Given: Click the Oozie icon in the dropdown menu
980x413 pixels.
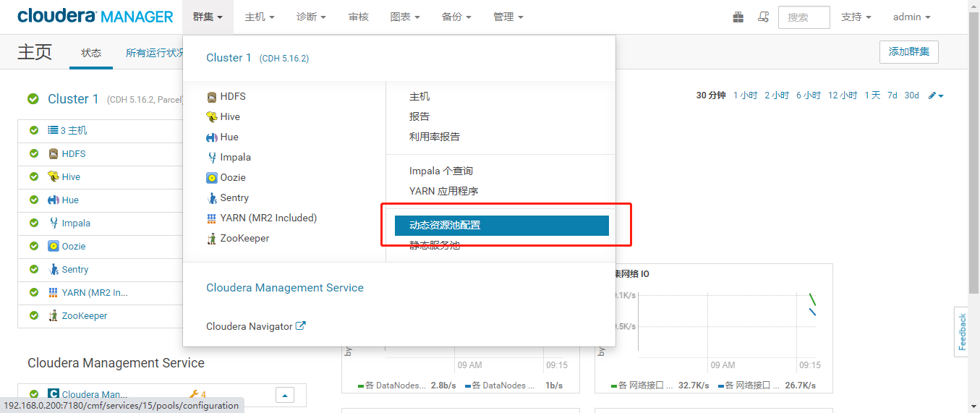Looking at the screenshot, I should [212, 178].
